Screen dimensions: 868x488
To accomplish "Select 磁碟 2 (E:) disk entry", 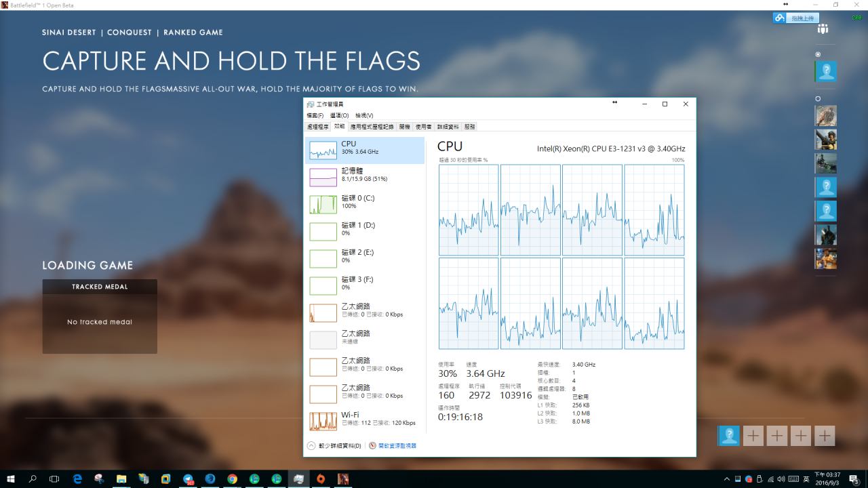I will tap(365, 259).
